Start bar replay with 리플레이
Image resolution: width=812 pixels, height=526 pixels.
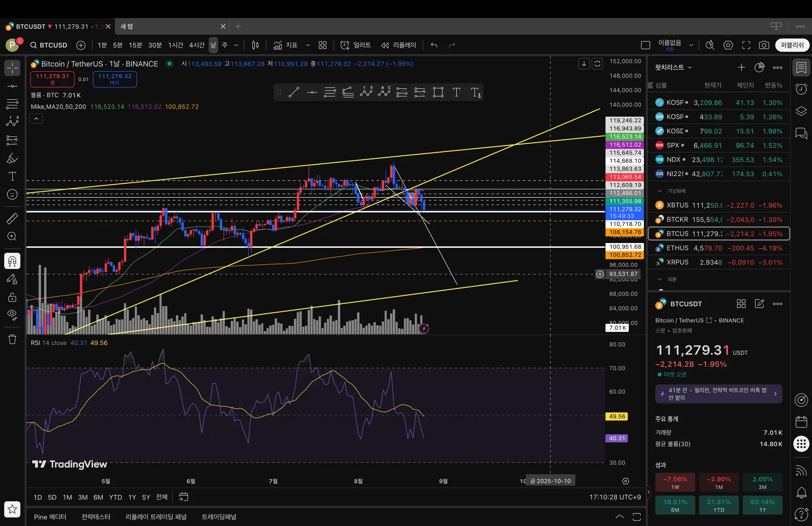399,45
